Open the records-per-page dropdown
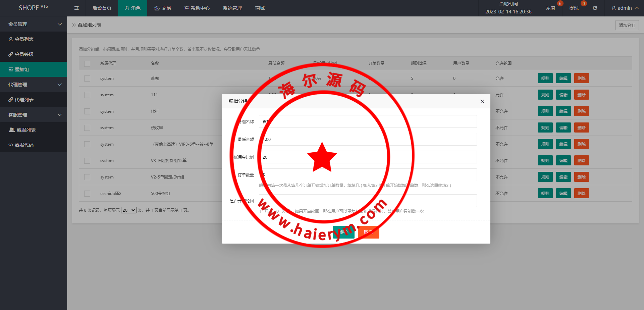644x310 pixels. (128, 210)
